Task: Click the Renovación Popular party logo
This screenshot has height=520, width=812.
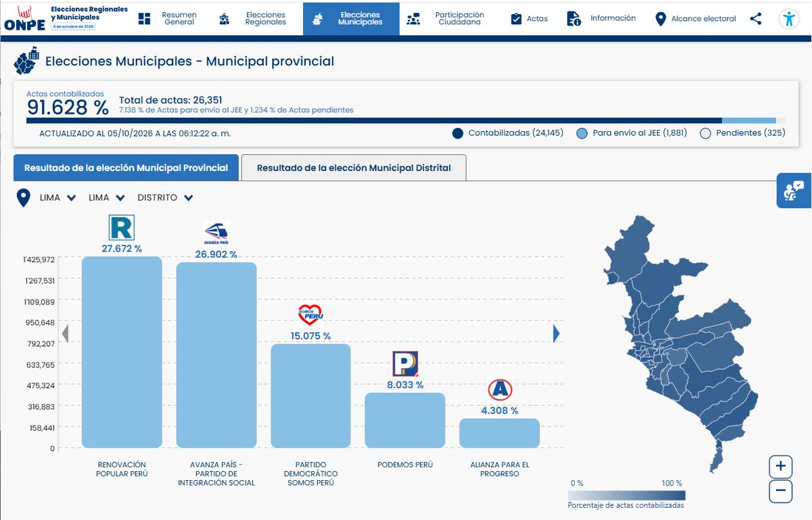Action: point(122,228)
